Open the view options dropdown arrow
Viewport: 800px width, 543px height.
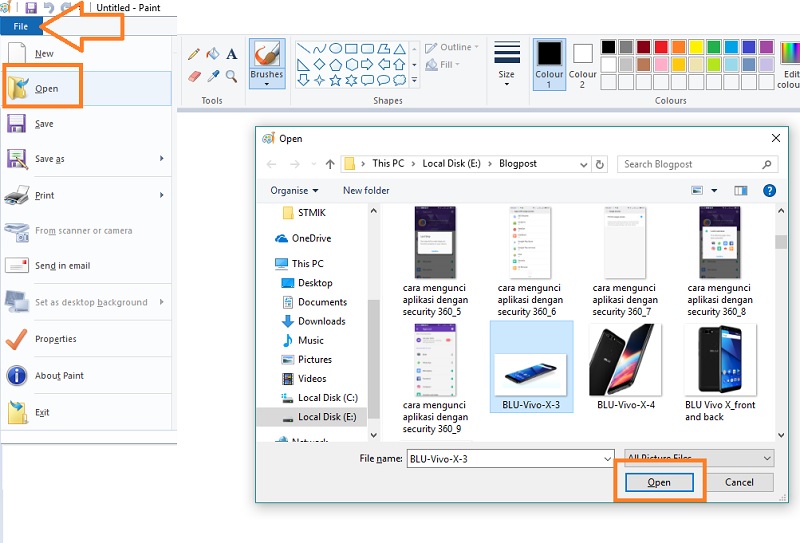[714, 191]
